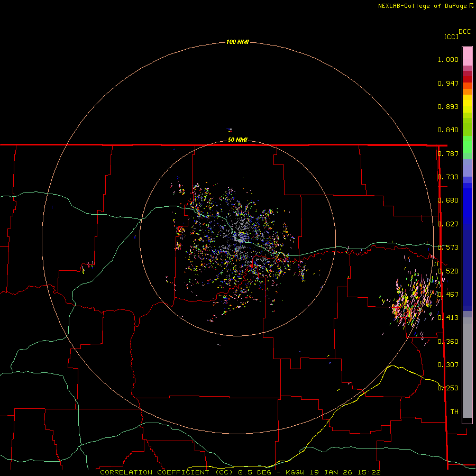
Task: Click the 0.573 scale value
Action: point(448,248)
